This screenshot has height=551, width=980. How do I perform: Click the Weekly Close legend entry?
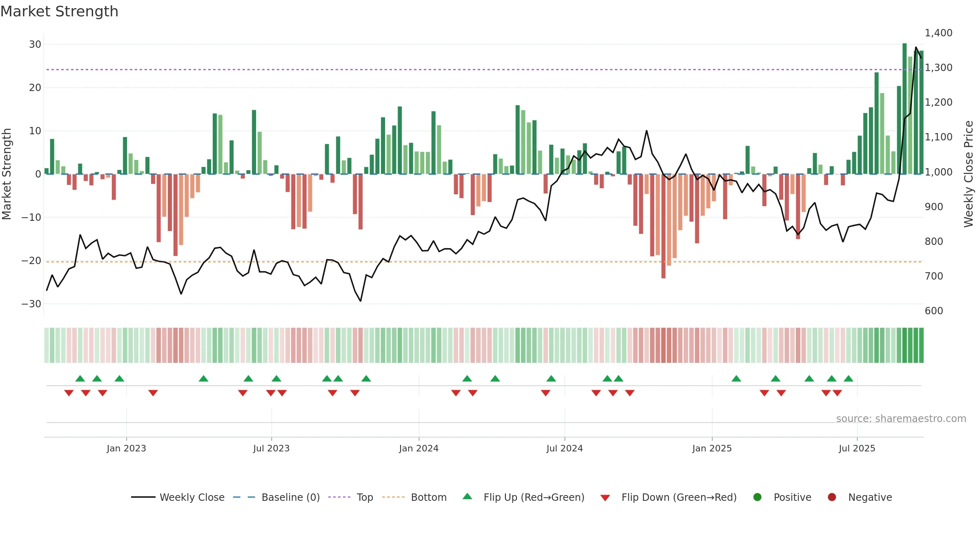pos(178,497)
